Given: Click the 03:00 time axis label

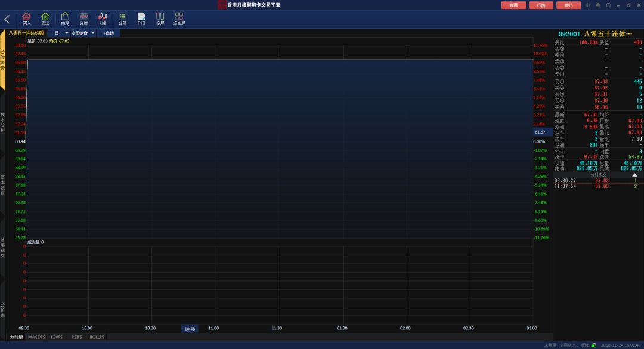Looking at the screenshot, I should (531, 328).
